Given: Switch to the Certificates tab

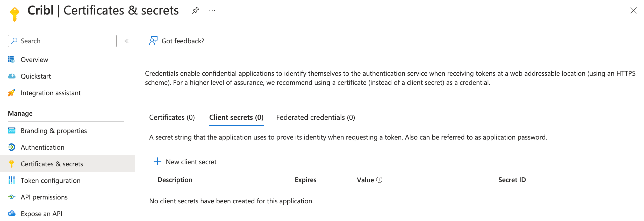Looking at the screenshot, I should pos(172,117).
